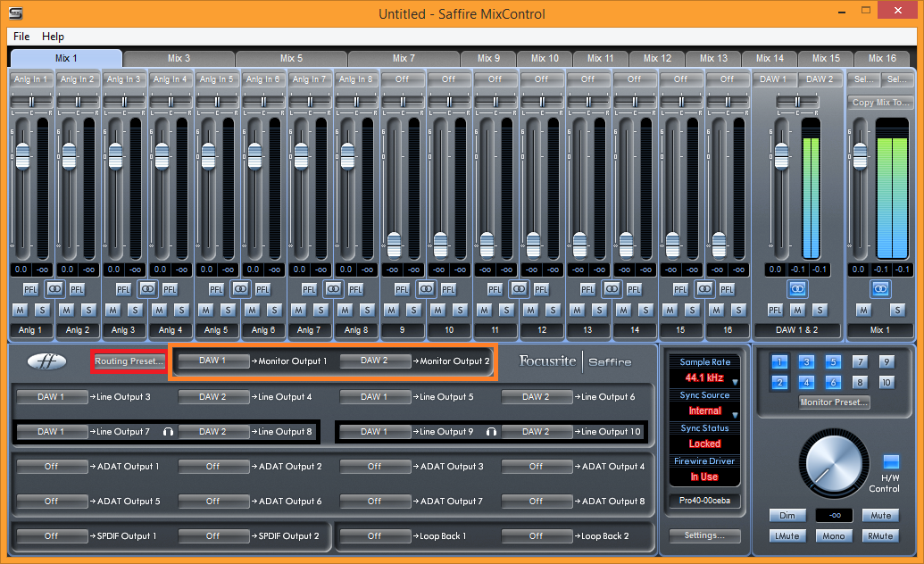Viewport: 924px width, 564px height.
Task: Enable PFL on the Anlg 1 channel
Action: coord(30,289)
